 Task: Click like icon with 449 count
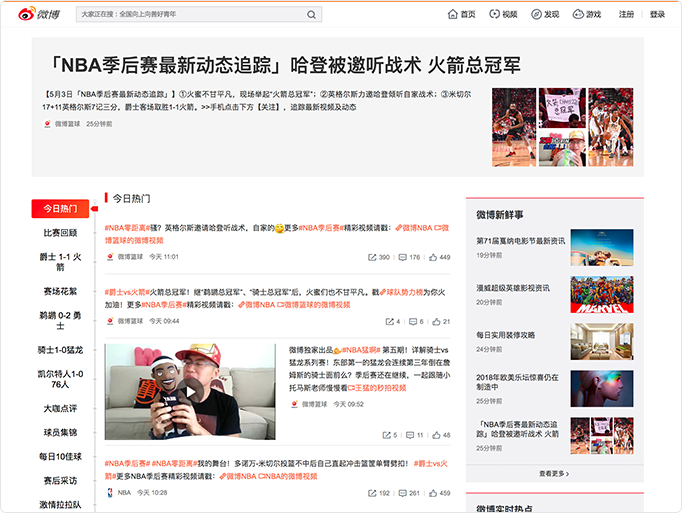coord(433,257)
